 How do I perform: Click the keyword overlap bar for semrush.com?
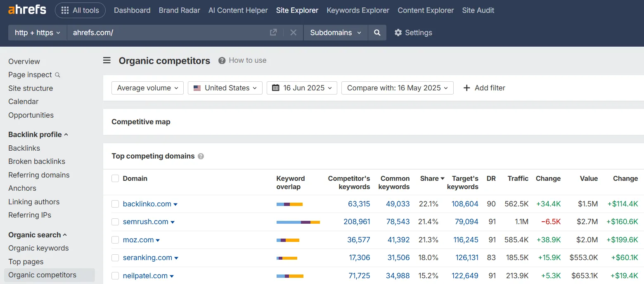coord(298,222)
